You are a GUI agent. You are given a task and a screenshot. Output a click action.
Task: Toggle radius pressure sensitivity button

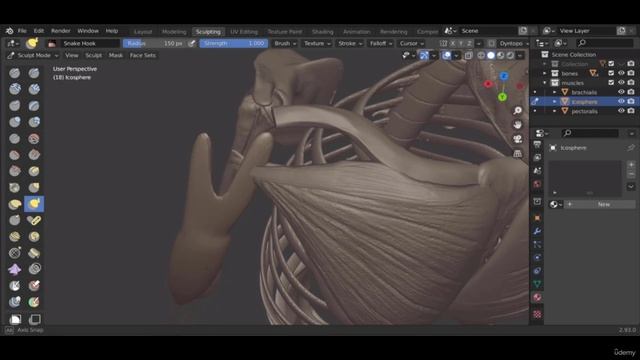192,43
